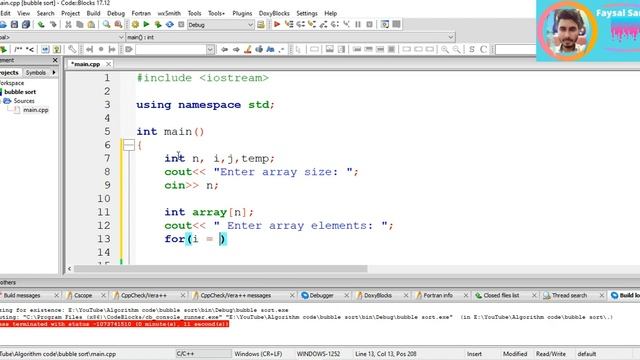The image size is (640, 360).
Task: Show more Management tabs via arrow
Action: pyautogui.click(x=54, y=72)
